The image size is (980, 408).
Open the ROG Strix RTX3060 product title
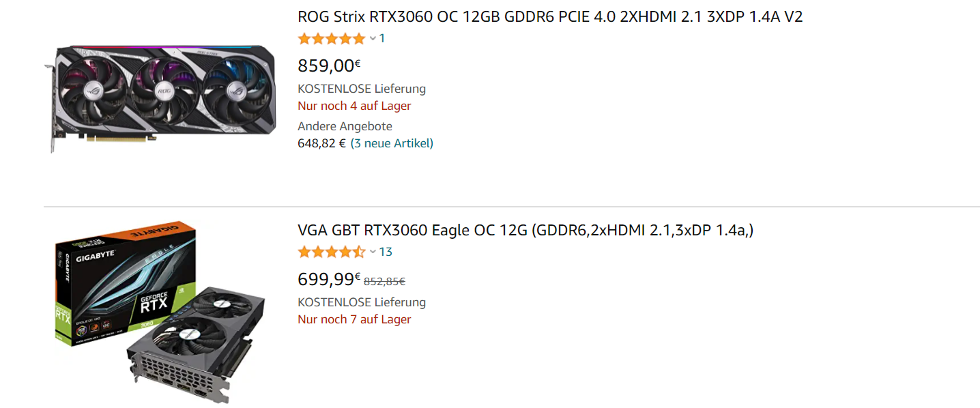549,16
